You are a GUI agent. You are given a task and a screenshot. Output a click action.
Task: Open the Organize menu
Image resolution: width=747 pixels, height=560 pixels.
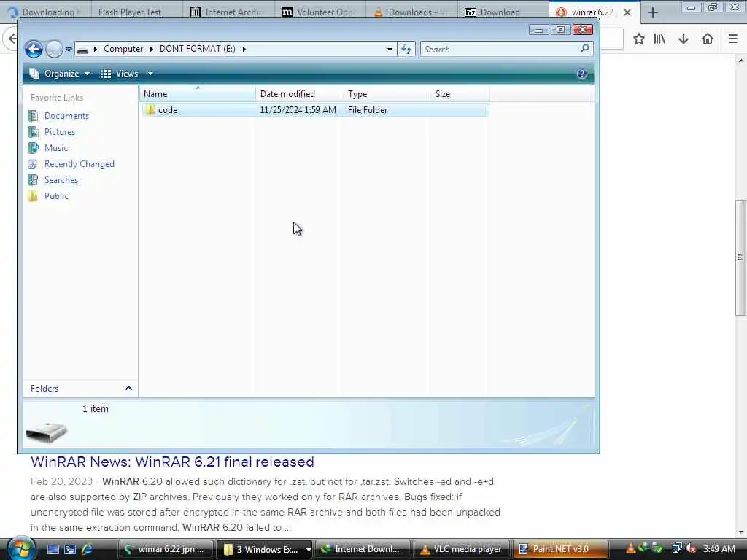60,74
